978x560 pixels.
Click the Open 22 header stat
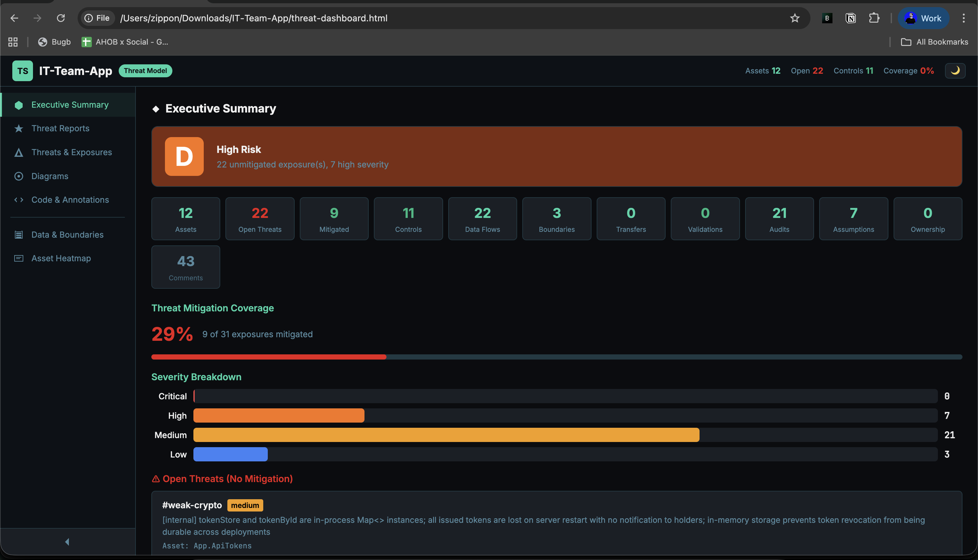tap(807, 70)
